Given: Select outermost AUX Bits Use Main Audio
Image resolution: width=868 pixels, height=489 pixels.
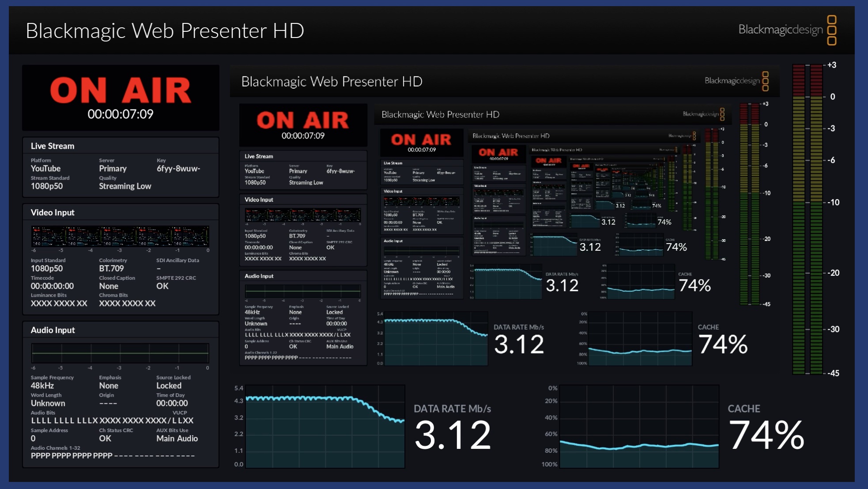Looking at the screenshot, I should click(177, 439).
